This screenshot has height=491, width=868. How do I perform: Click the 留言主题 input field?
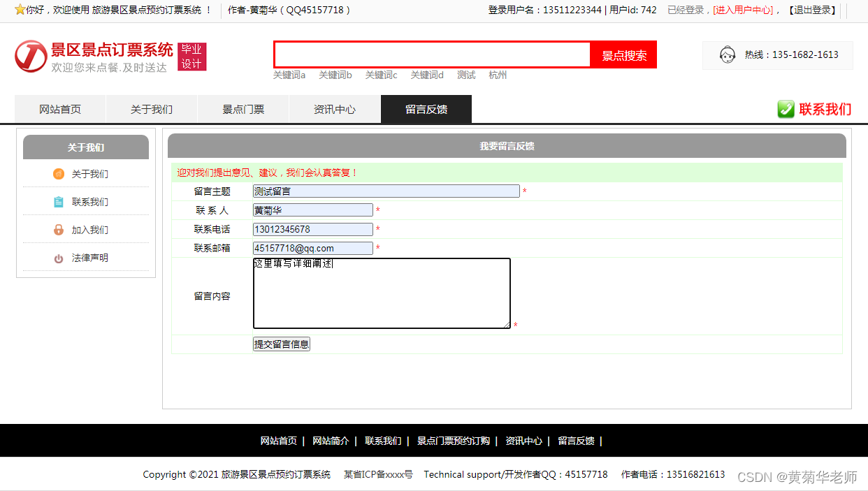[x=386, y=191]
